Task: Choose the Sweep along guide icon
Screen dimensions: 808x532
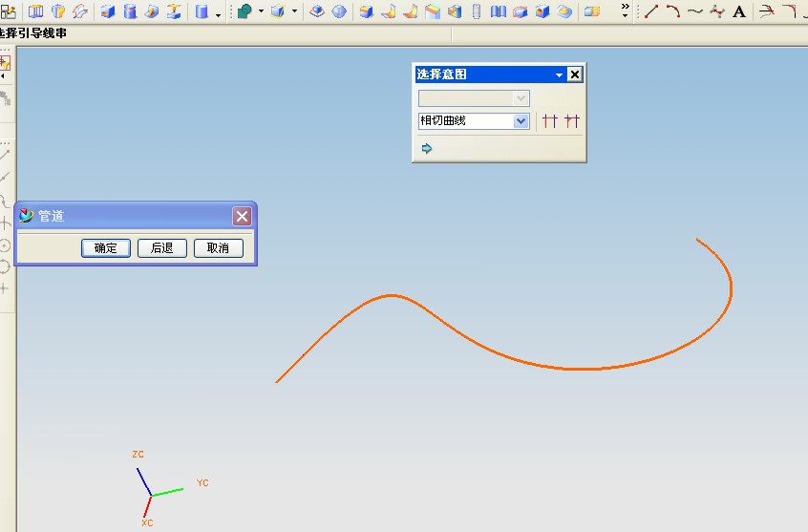Action: click(x=80, y=11)
